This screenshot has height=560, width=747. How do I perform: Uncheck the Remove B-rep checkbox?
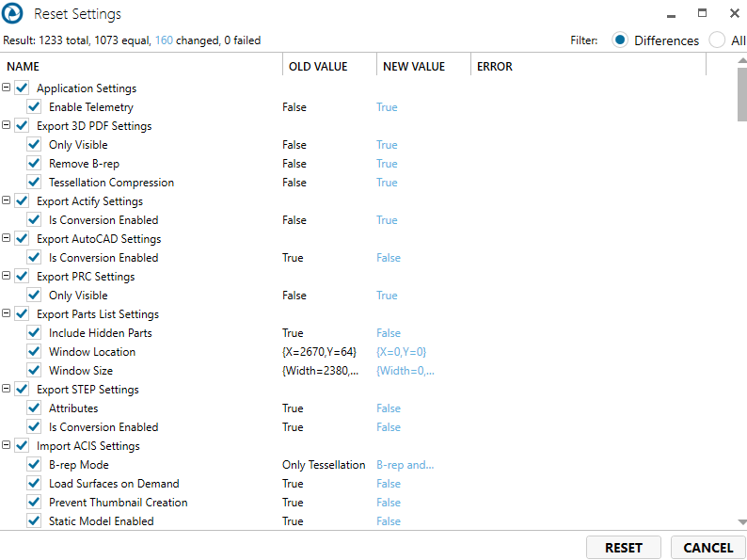pyautogui.click(x=34, y=164)
